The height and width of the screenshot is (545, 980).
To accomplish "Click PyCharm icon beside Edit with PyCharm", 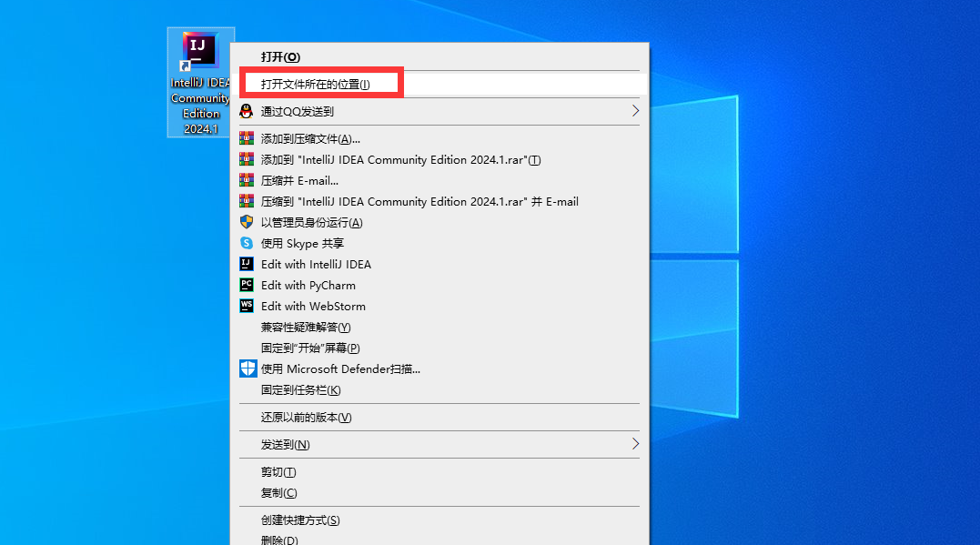I will (x=247, y=285).
